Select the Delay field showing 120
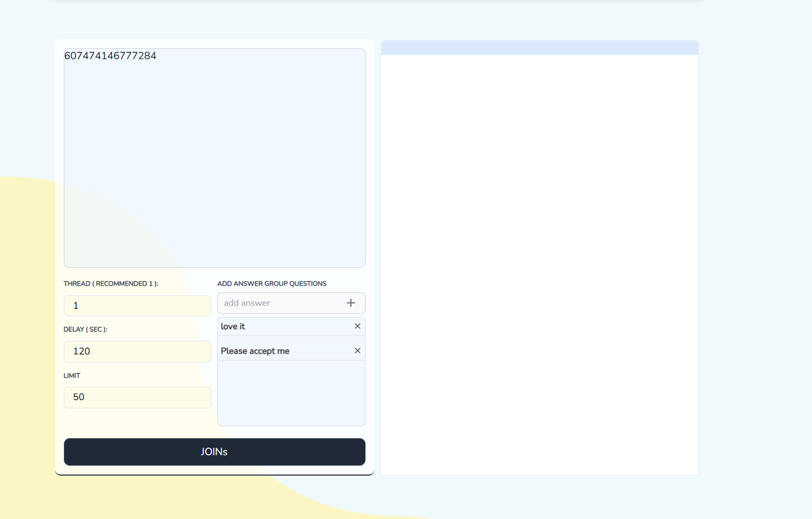 point(137,351)
